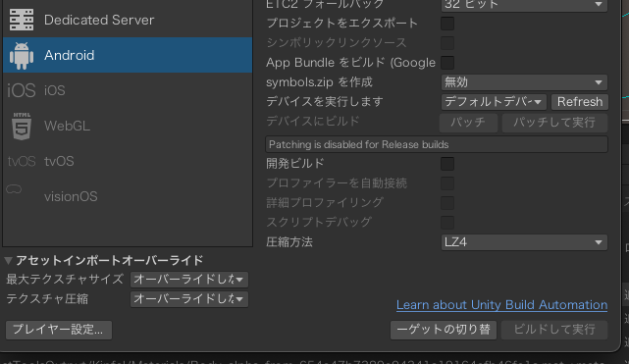629x364 pixels.
Task: Open the テクスチャ圧縮 override dropdown
Action: [189, 299]
